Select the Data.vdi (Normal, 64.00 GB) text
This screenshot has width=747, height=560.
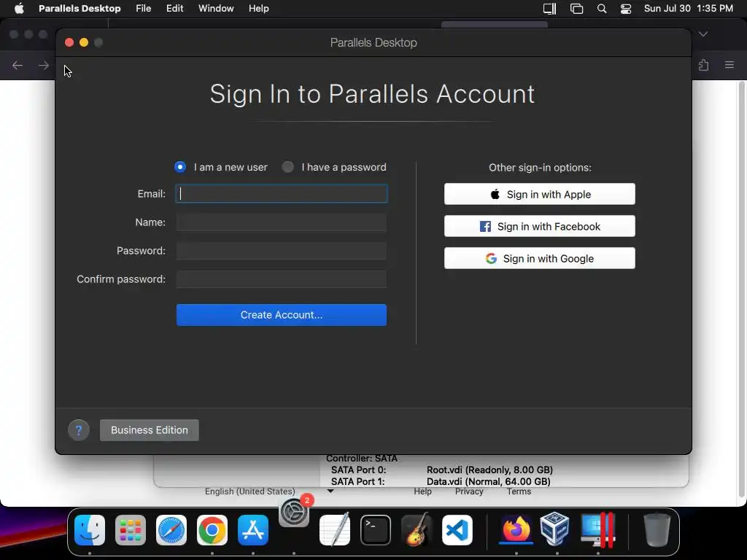(x=489, y=481)
